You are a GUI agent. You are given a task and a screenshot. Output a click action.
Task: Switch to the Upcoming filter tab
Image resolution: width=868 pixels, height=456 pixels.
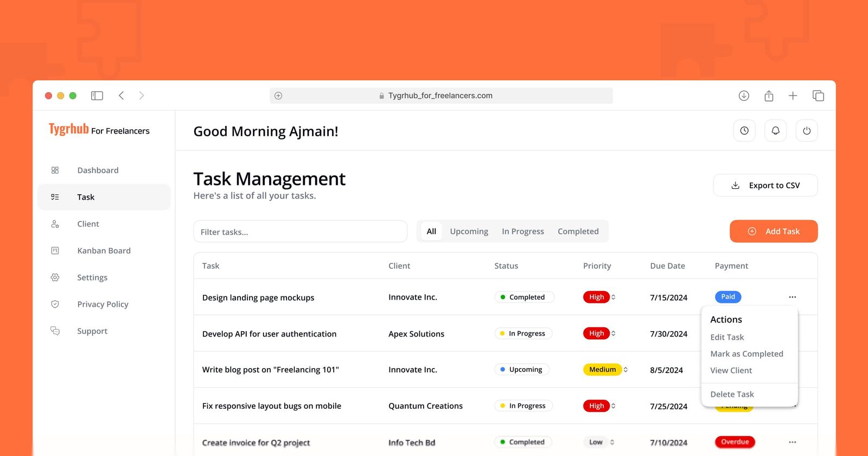[x=469, y=231]
